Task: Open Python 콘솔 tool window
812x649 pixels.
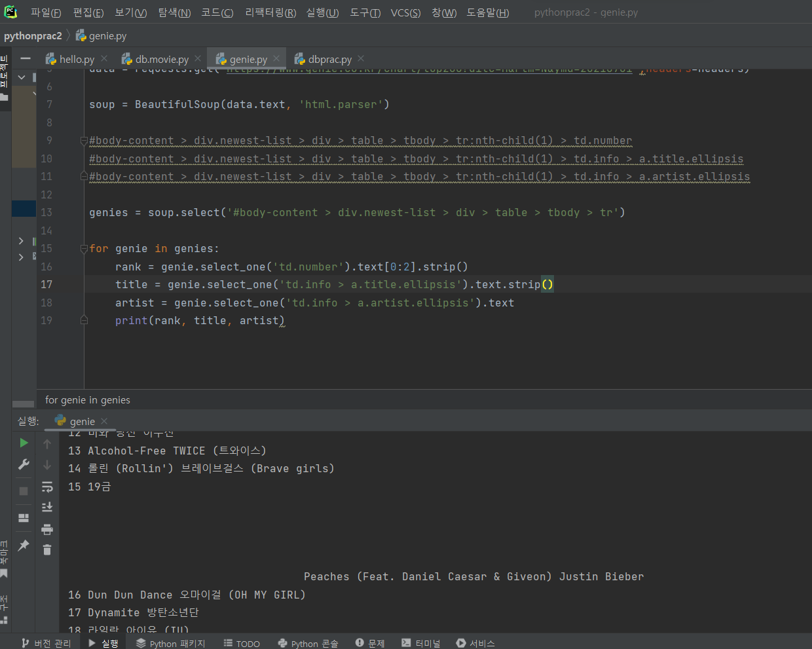Action: point(308,643)
